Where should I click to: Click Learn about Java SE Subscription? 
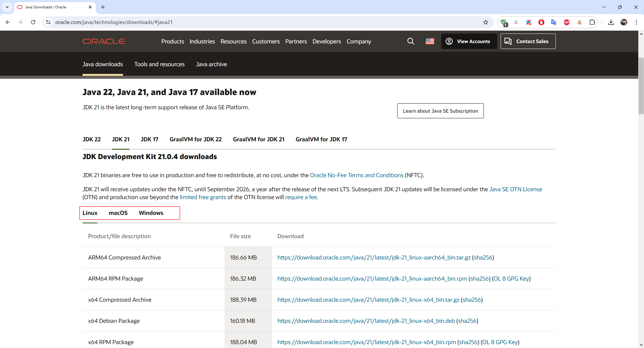click(440, 111)
